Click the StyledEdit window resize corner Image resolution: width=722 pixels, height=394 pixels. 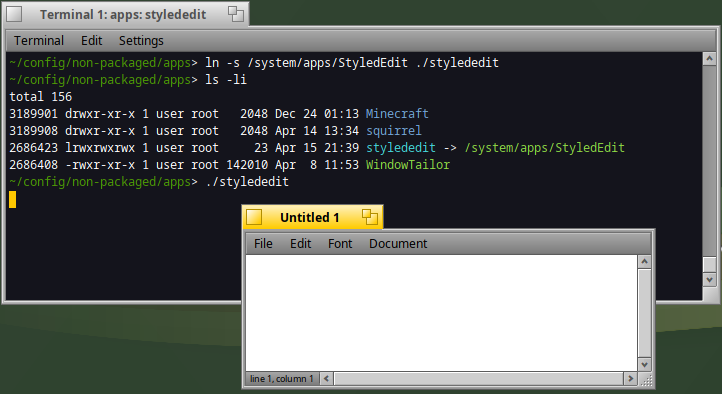(646, 380)
